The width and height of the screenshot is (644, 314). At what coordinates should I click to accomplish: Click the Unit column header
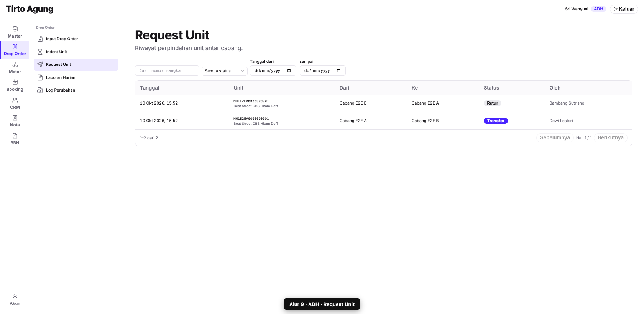pos(238,88)
